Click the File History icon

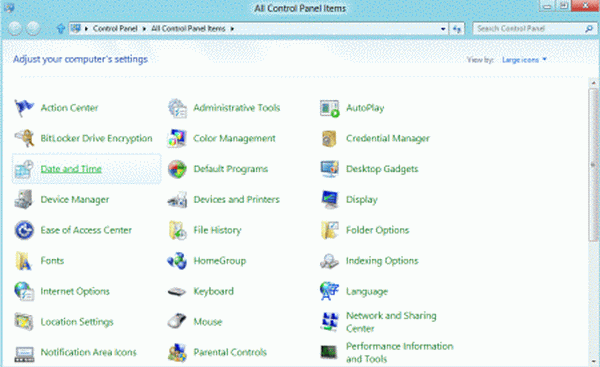click(177, 230)
